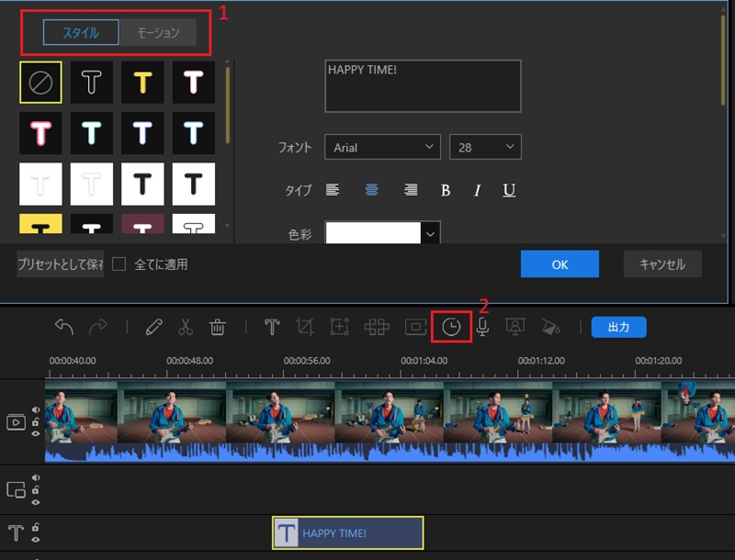
Task: Click the Redo arrow in the toolbar
Action: 98,327
